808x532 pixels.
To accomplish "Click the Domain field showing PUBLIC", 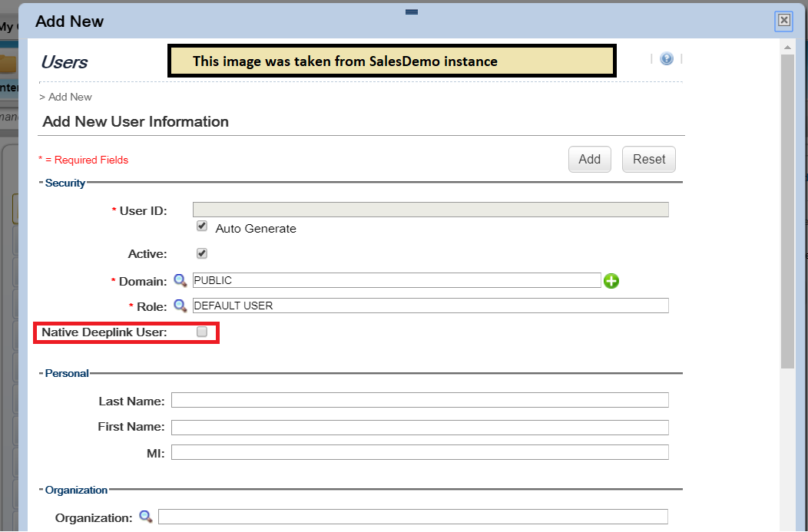I will [x=397, y=280].
